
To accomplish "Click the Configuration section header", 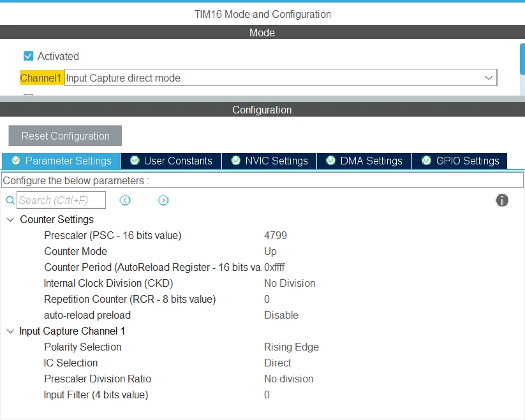I will (263, 110).
